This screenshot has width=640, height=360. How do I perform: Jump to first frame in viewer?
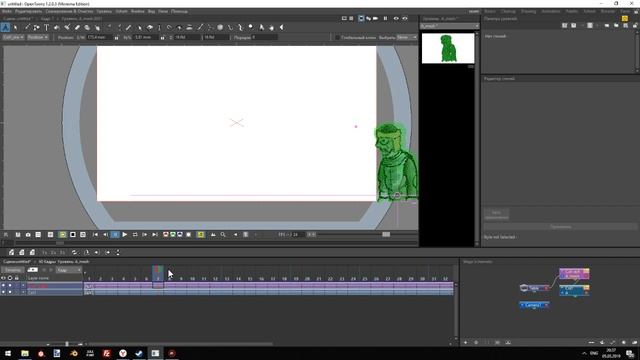point(96,235)
